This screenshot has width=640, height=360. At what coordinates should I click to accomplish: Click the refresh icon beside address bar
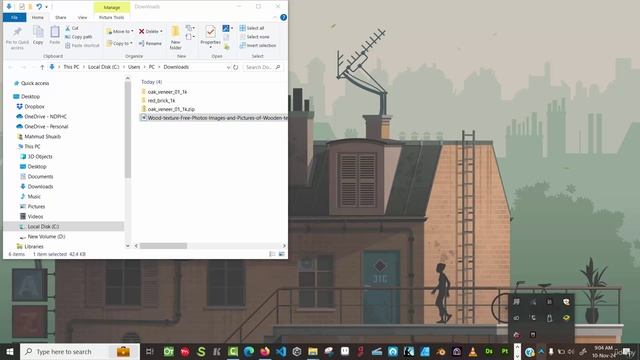coord(236,67)
